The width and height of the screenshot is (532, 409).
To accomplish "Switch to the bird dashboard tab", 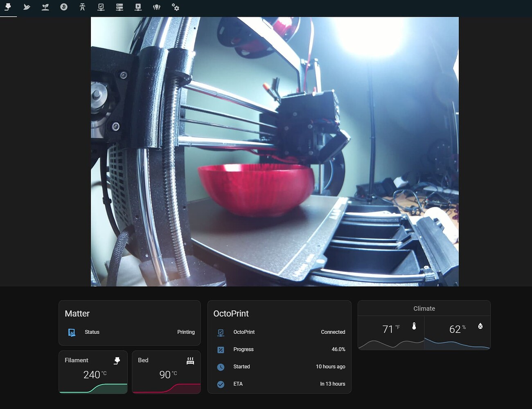I will [27, 7].
